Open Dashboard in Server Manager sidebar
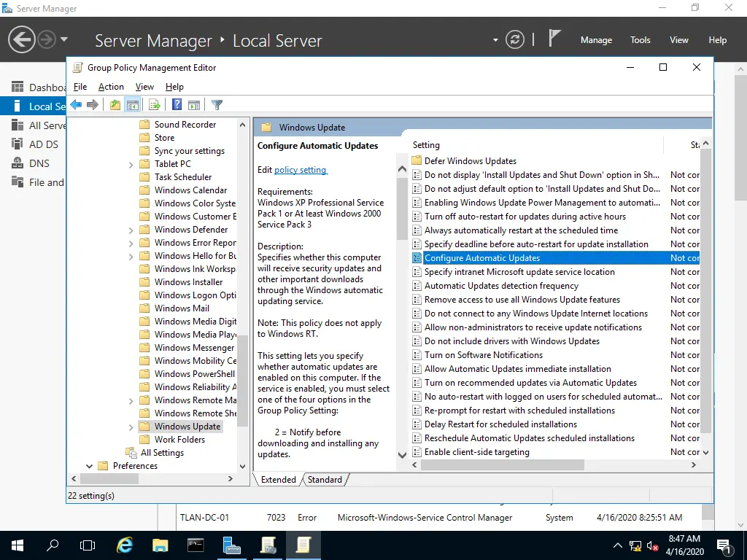Viewport: 747px width, 560px height. click(39, 87)
